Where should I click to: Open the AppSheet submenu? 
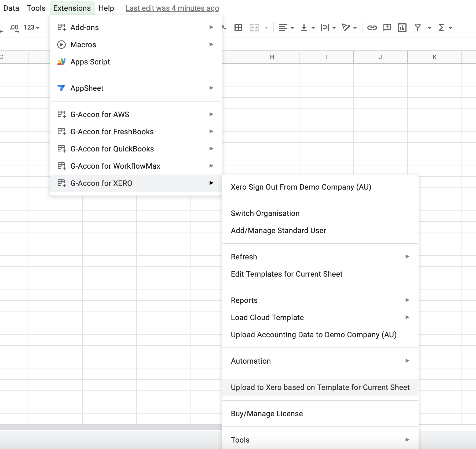coord(136,88)
